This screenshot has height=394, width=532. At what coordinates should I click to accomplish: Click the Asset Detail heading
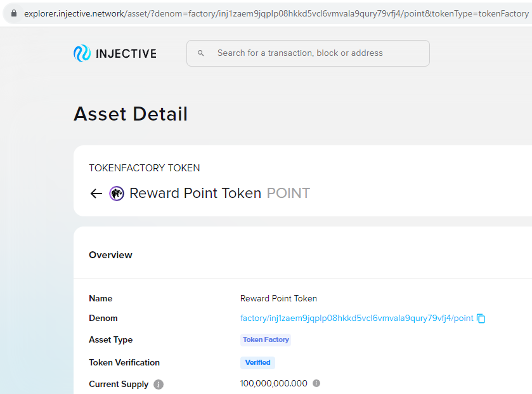click(131, 114)
